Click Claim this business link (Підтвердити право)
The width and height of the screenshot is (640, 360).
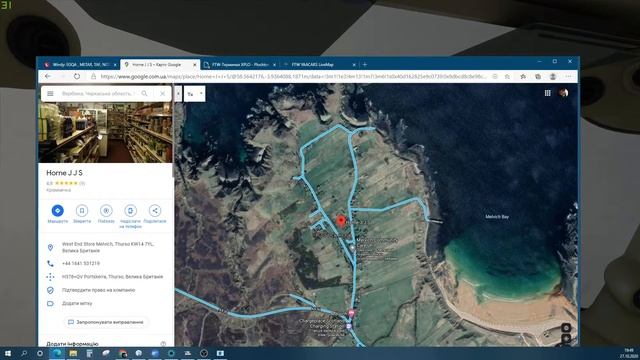click(x=98, y=290)
